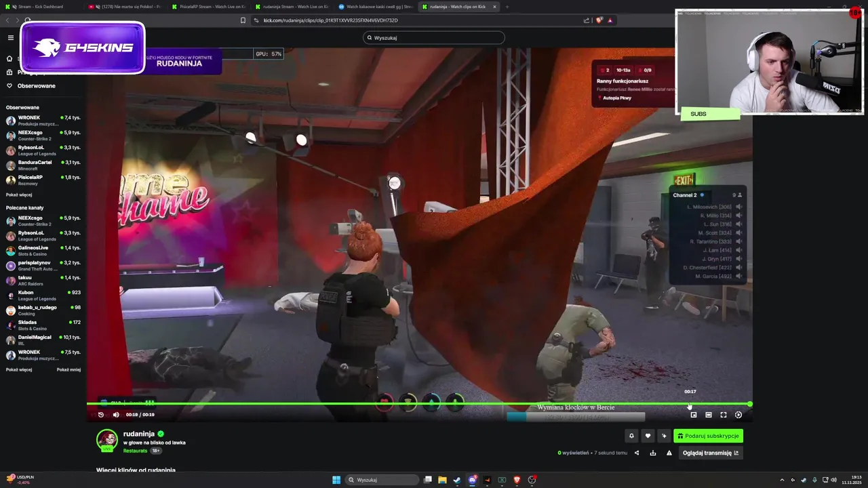Rewind the clip with the replay icon
The height and width of the screenshot is (488, 868).
(x=101, y=415)
